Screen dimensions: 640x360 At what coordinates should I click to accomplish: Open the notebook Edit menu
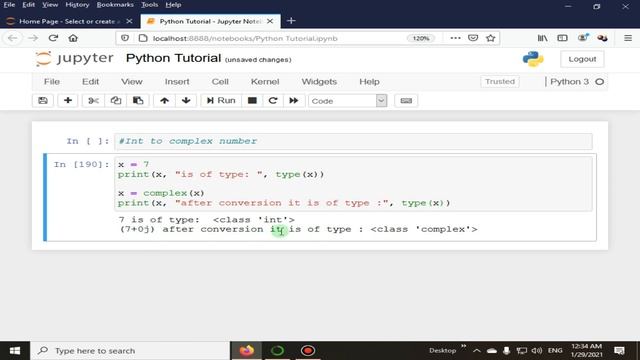(x=90, y=82)
